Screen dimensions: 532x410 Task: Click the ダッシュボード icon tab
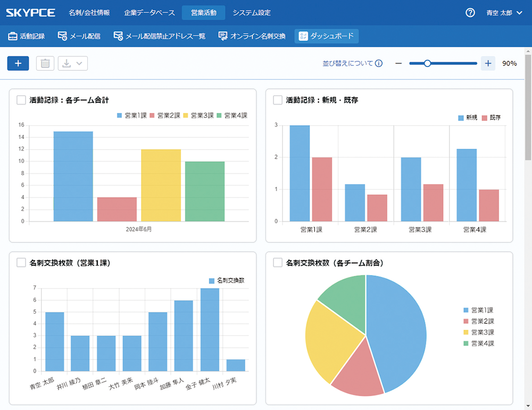click(303, 36)
